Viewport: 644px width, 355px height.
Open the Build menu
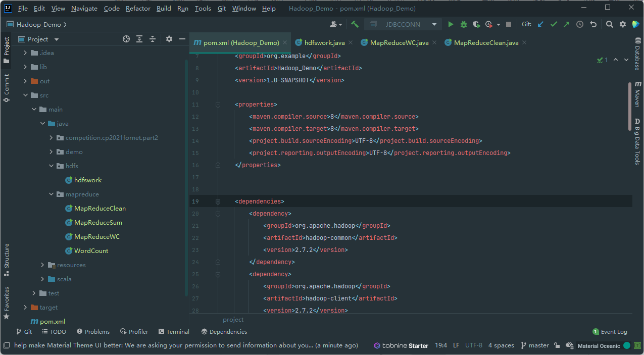tap(164, 9)
